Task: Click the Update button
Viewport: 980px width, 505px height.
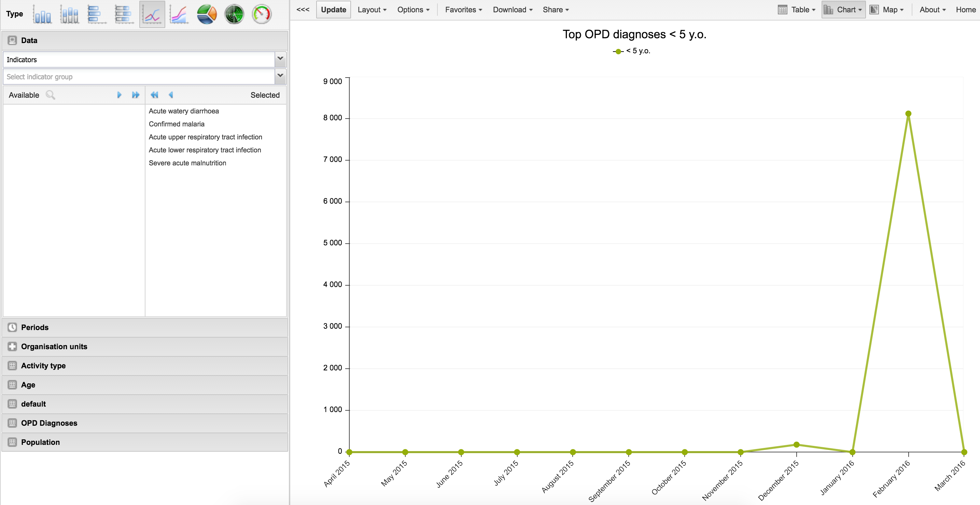Action: pyautogui.click(x=333, y=10)
